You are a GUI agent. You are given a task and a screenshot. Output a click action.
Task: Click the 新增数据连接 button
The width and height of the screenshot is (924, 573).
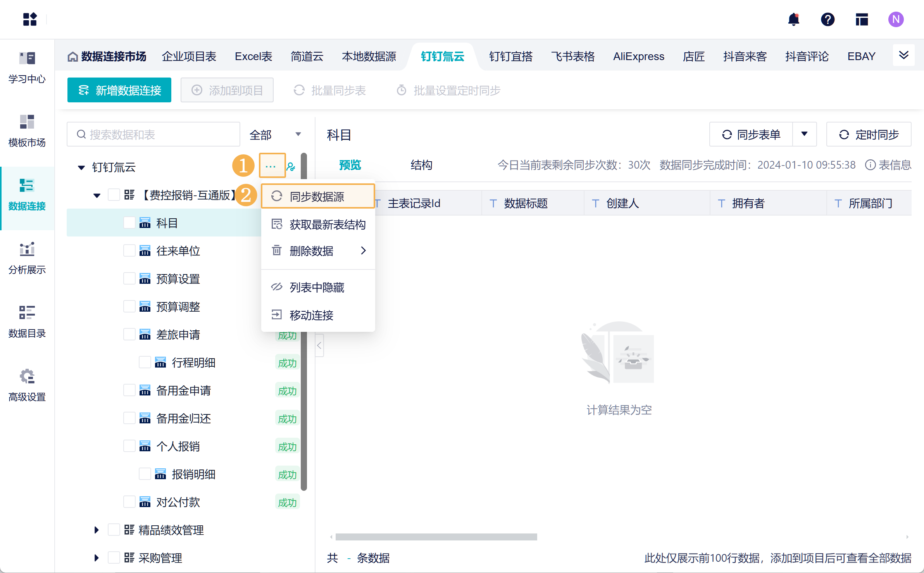coord(119,90)
